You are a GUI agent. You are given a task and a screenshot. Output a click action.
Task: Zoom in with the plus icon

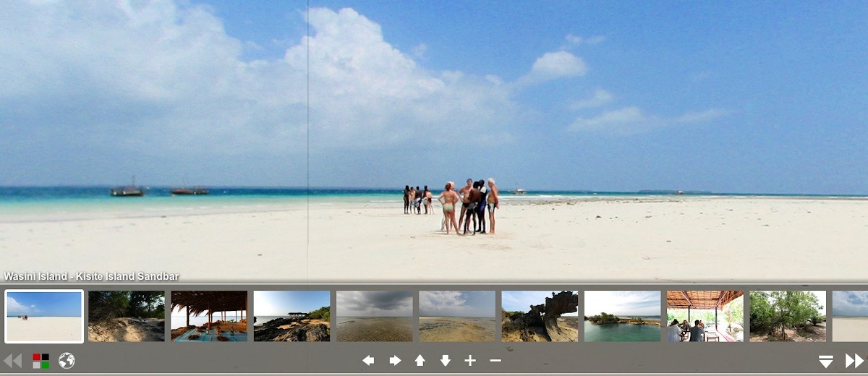(470, 360)
